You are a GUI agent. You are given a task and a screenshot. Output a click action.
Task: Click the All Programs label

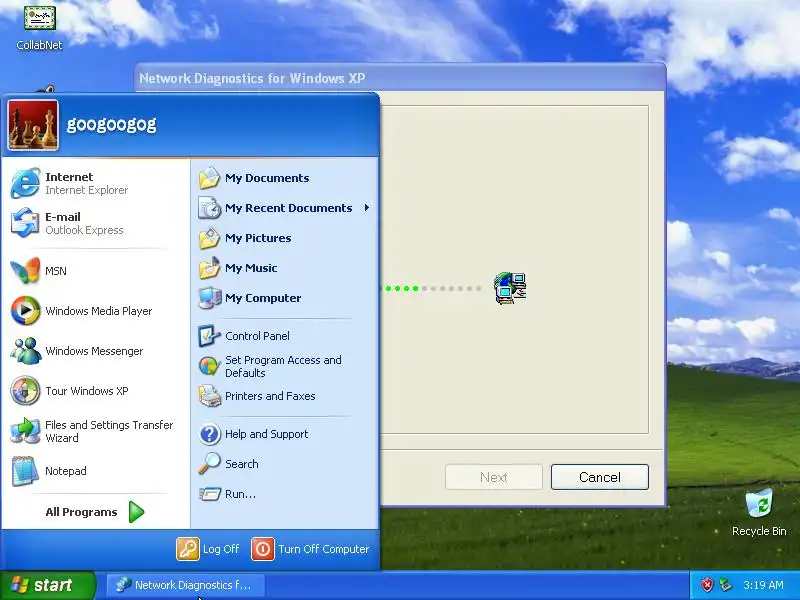[81, 512]
